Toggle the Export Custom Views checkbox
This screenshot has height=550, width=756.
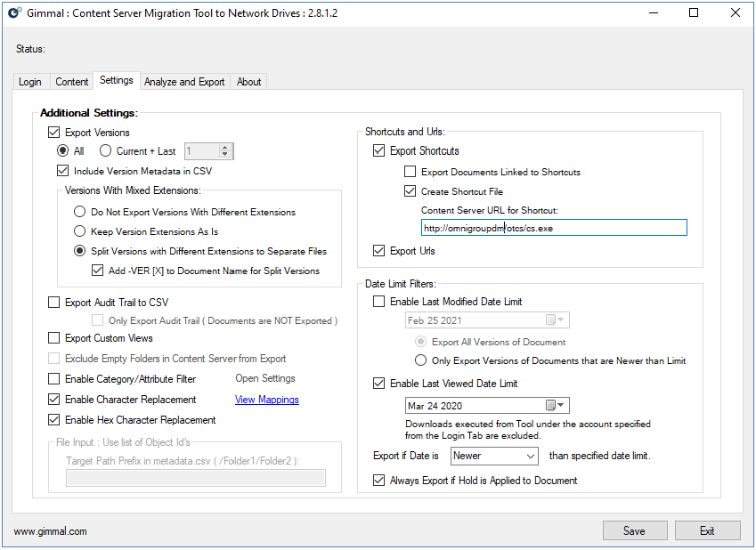pyautogui.click(x=54, y=338)
